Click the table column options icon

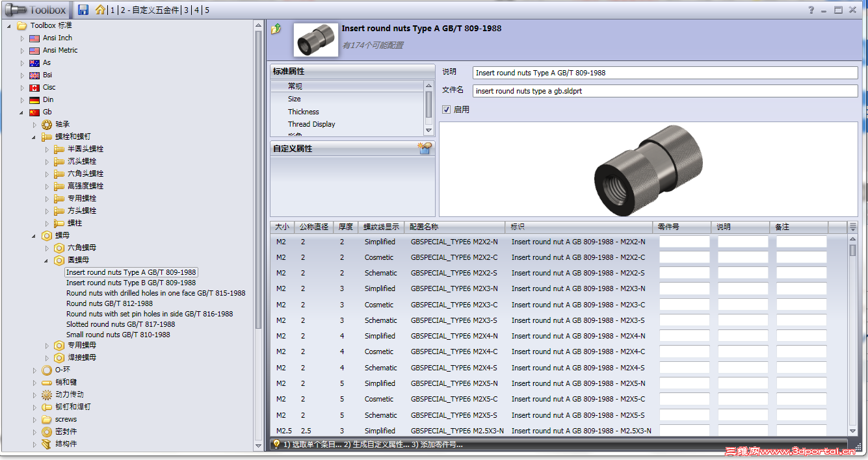(853, 227)
